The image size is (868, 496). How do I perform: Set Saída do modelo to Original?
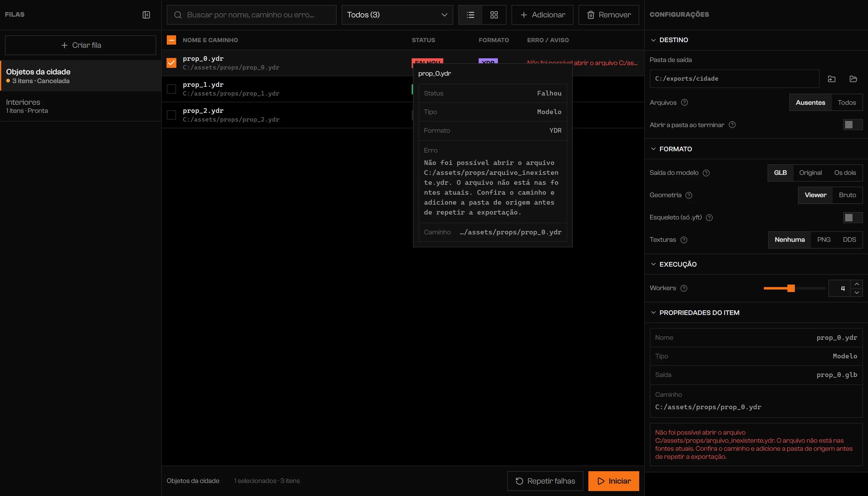[810, 173]
